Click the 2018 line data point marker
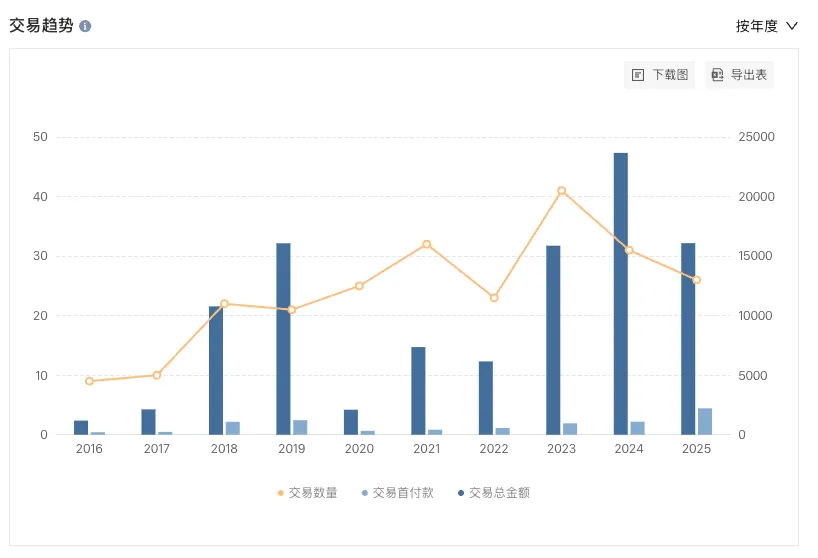The height and width of the screenshot is (558, 818). (224, 303)
